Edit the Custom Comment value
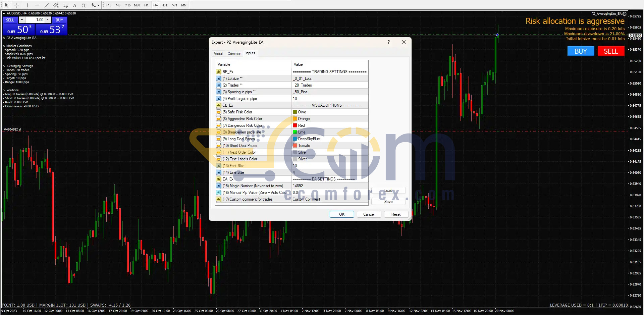 (x=330, y=199)
